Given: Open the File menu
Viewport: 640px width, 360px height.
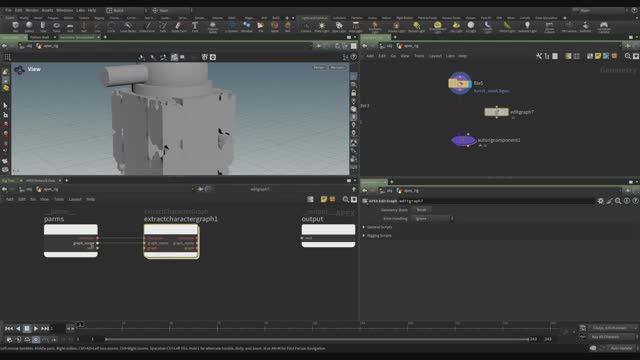Looking at the screenshot, I should 8,10.
